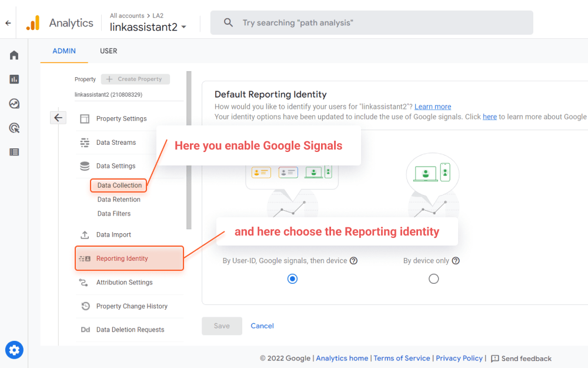Open Data Retention under Data Settings

tap(119, 200)
